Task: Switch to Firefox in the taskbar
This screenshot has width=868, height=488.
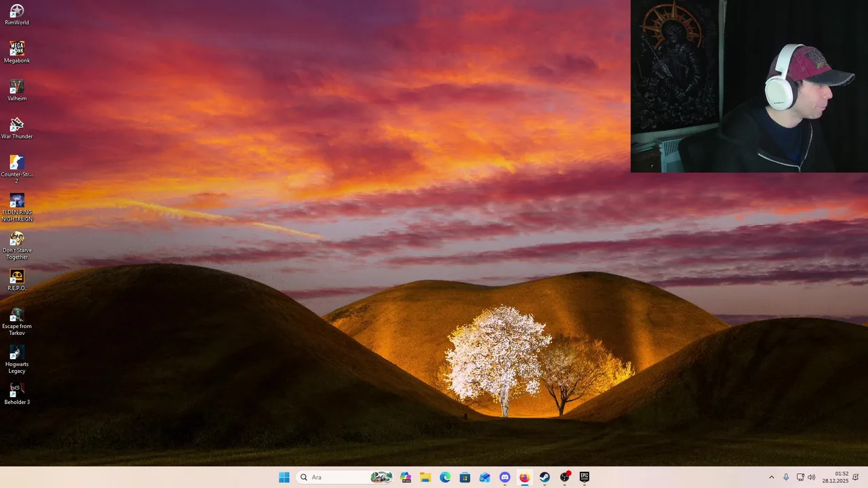Action: pos(524,477)
